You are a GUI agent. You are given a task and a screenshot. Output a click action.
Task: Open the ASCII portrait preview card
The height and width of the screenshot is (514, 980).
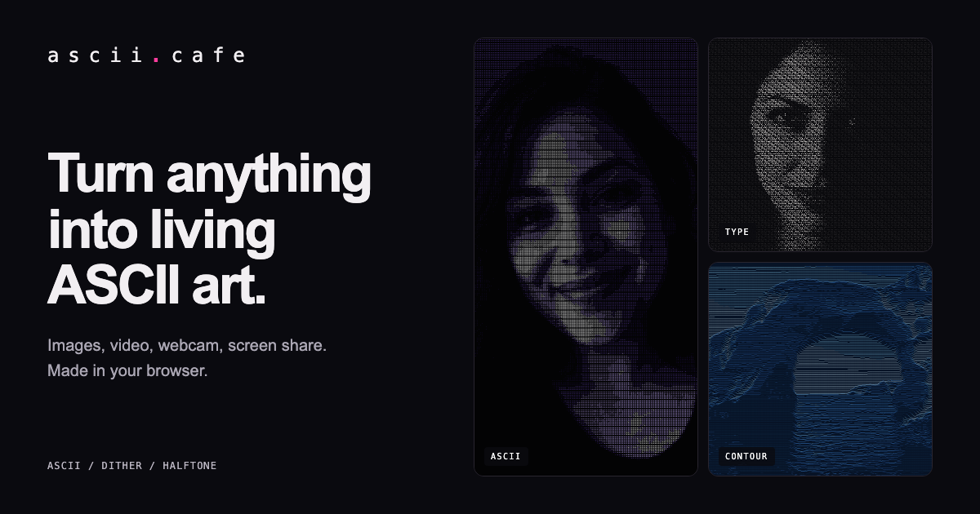tap(586, 256)
